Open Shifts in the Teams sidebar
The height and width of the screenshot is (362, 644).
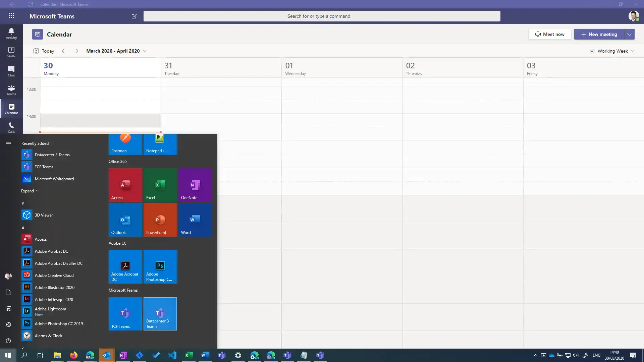[x=11, y=52]
